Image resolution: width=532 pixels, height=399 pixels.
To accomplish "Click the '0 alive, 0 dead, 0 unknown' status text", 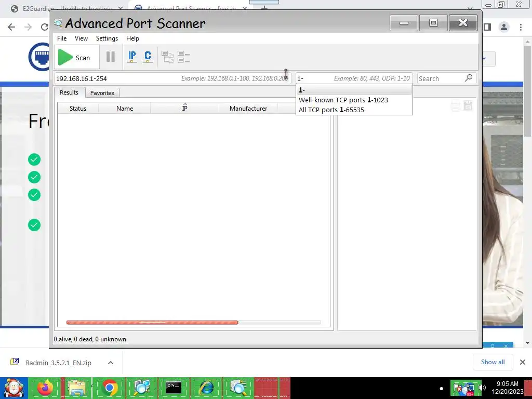I will click(90, 339).
